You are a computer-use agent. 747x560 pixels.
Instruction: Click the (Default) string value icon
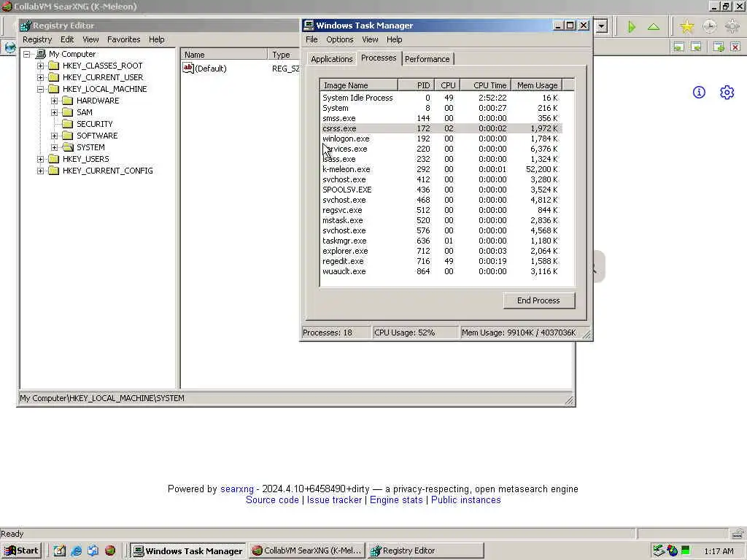click(188, 68)
